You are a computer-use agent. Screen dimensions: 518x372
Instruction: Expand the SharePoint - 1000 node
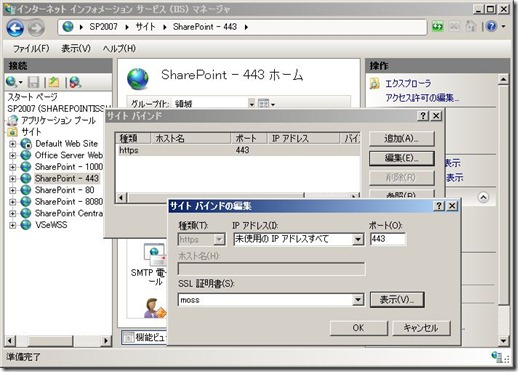point(12,167)
